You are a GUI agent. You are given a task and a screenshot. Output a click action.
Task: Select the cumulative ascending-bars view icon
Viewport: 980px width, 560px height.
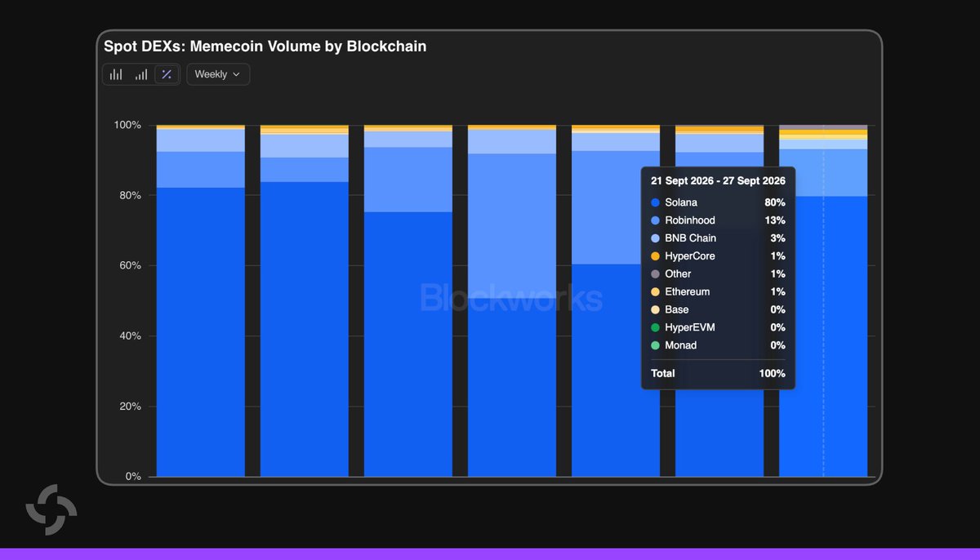tap(141, 74)
